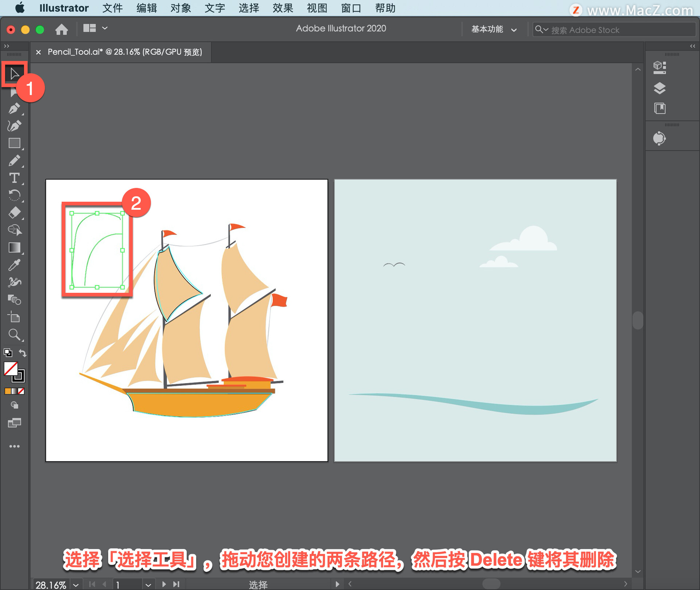Screen dimensions: 700x590
Task: Go to Home screen
Action: click(62, 29)
